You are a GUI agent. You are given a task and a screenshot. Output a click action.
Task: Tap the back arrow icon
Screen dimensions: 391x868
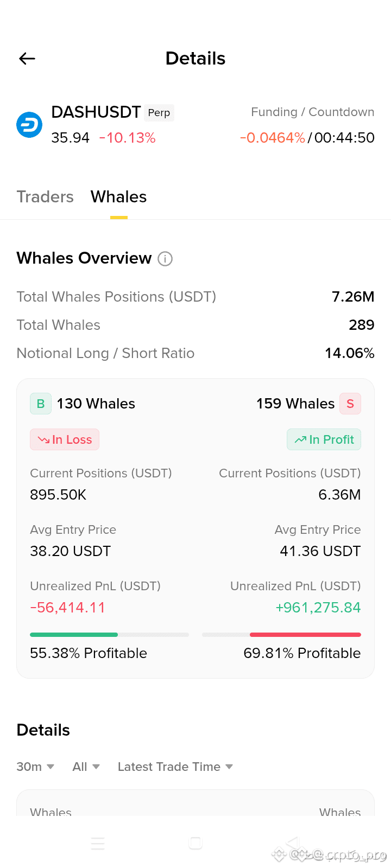click(x=27, y=59)
